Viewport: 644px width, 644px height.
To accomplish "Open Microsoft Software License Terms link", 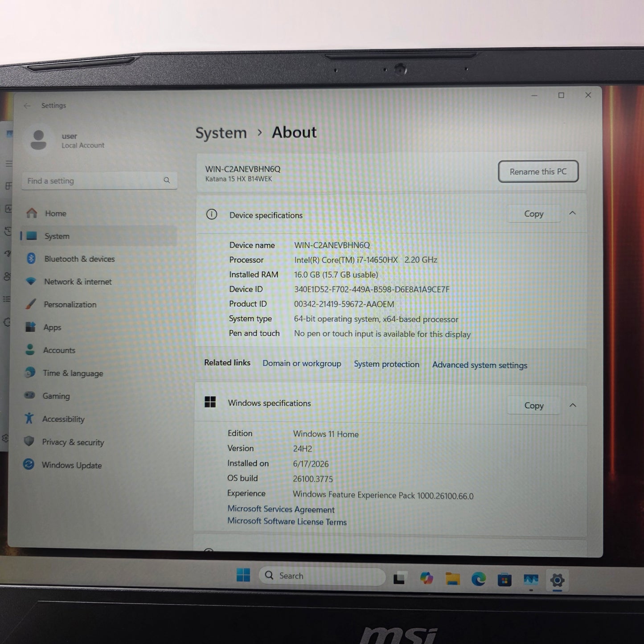I will (287, 521).
